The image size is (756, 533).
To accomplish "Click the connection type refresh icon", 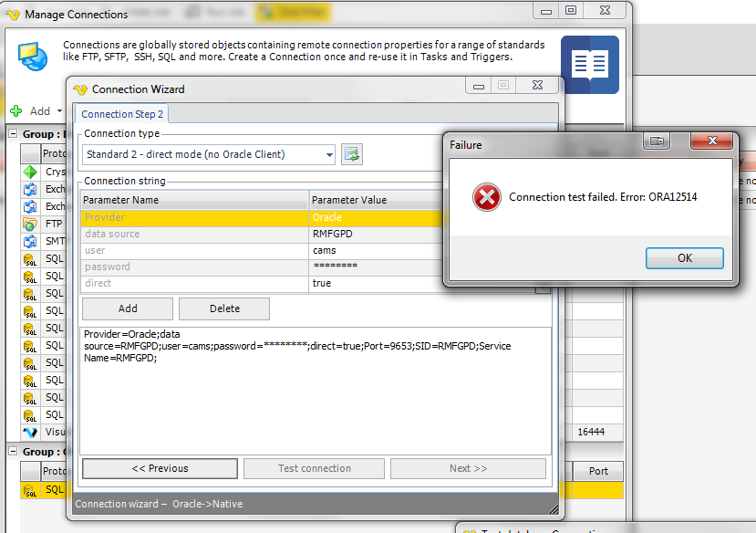I will tap(352, 154).
